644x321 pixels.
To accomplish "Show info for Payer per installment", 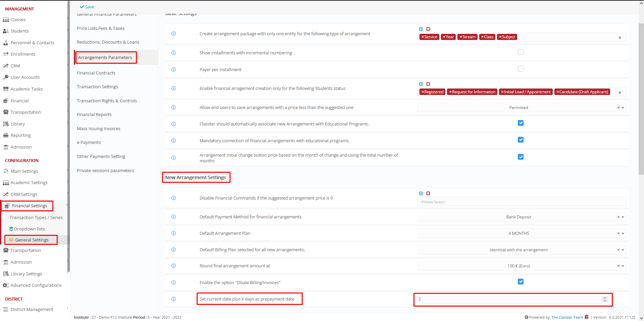I will 174,69.
